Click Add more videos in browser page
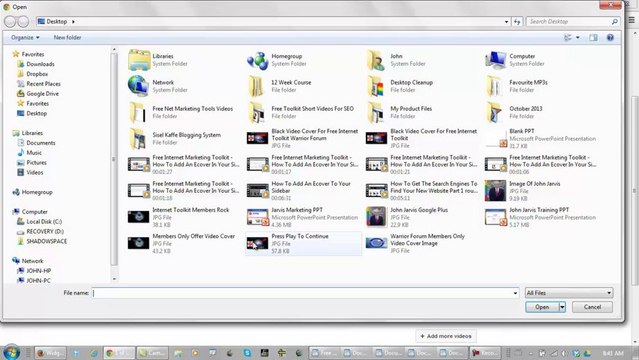The height and width of the screenshot is (360, 639). click(446, 336)
